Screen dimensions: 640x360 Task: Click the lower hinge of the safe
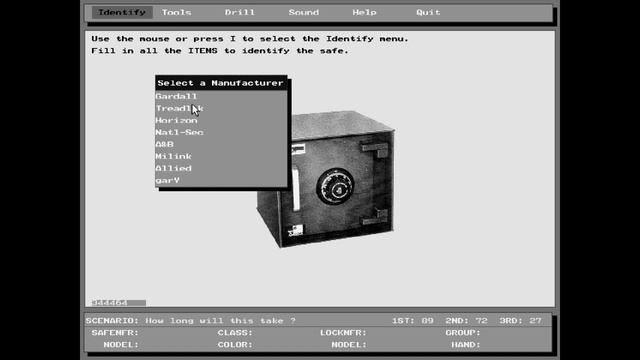pos(375,217)
